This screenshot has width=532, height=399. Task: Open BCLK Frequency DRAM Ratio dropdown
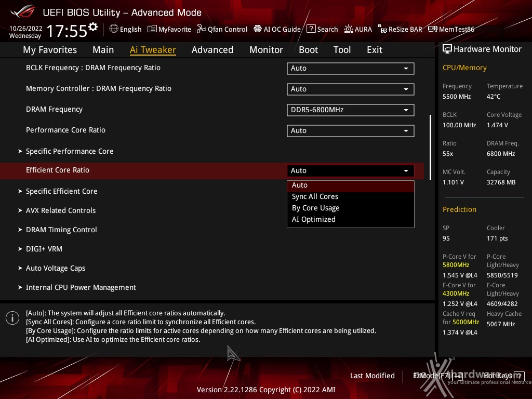click(351, 68)
